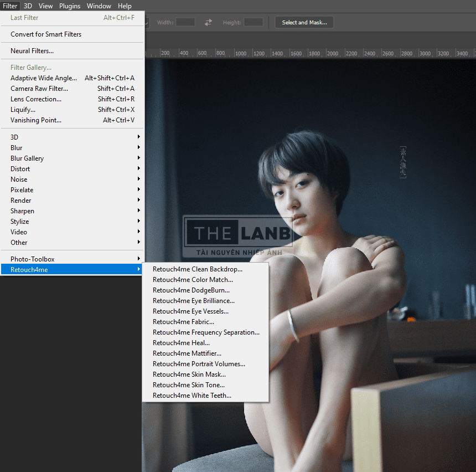This screenshot has height=472, width=476.
Task: Open the Help menu
Action: (125, 6)
